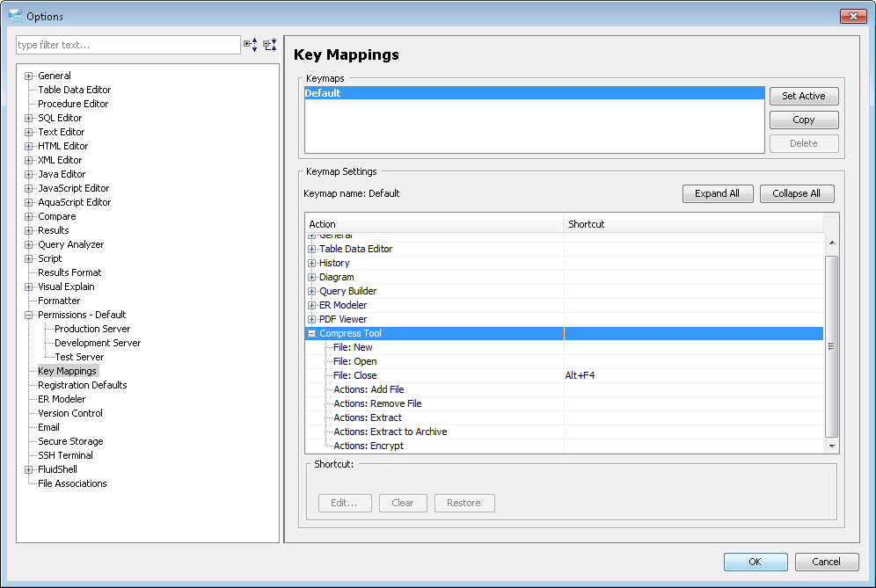Image resolution: width=876 pixels, height=588 pixels.
Task: Select the Actions: Add File row
Action: [565, 389]
